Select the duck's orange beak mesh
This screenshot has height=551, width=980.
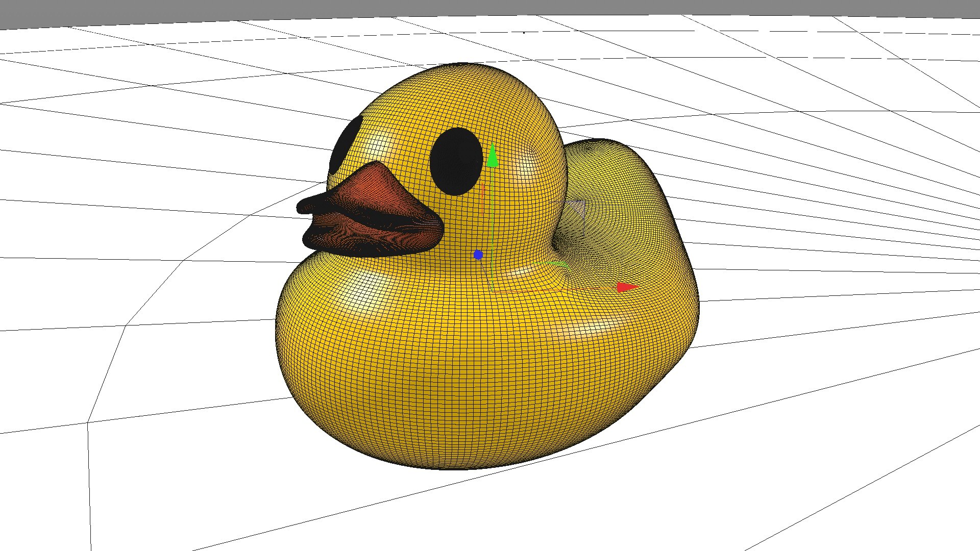pyautogui.click(x=370, y=210)
